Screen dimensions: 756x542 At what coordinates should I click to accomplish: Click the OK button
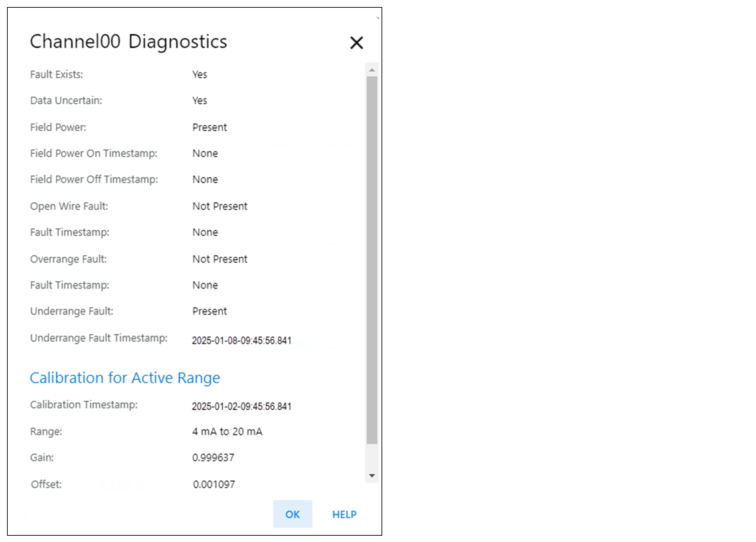[x=292, y=514]
